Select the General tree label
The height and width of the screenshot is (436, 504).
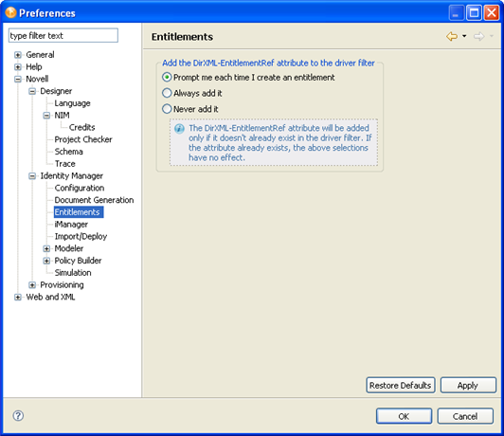(40, 55)
